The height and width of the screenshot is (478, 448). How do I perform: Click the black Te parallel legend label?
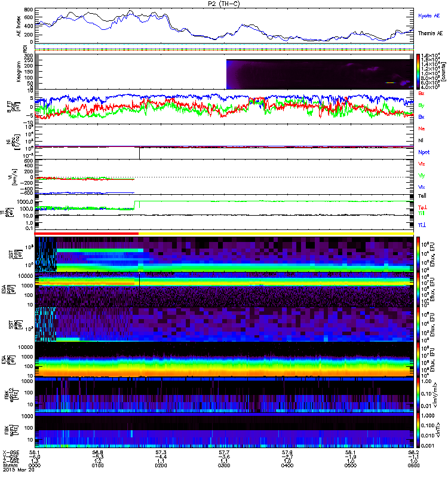[422, 196]
